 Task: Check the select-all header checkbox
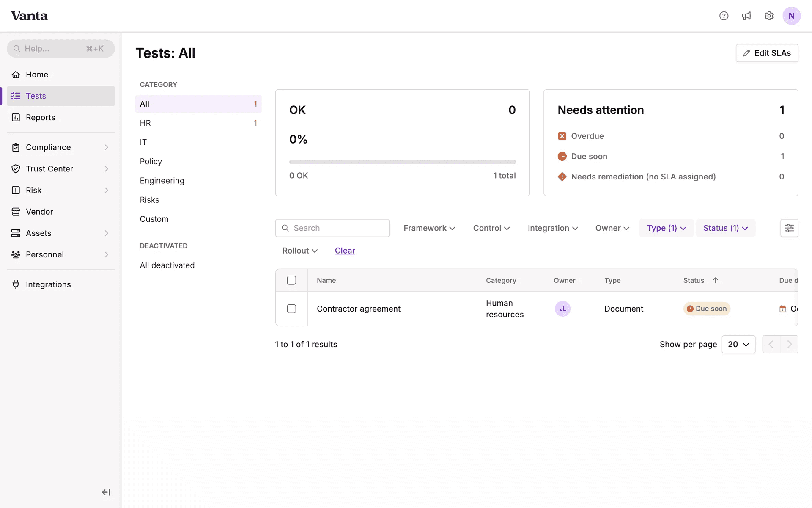coord(291,280)
